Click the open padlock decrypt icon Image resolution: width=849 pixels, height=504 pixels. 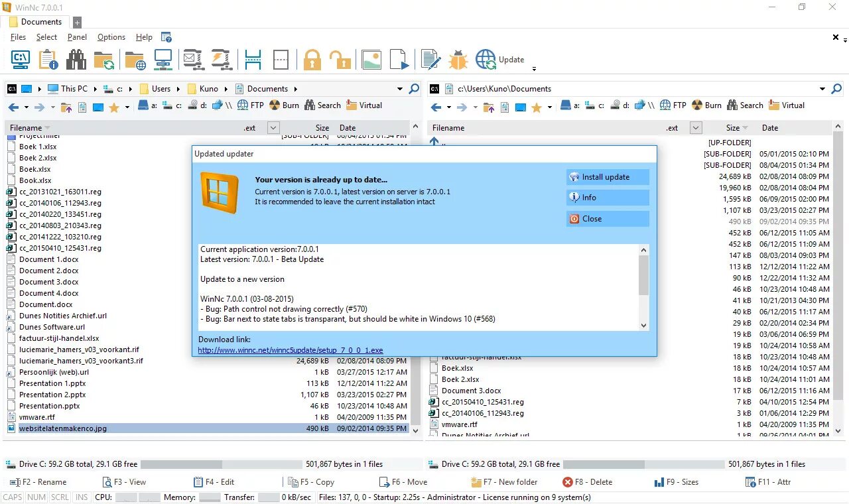(340, 60)
